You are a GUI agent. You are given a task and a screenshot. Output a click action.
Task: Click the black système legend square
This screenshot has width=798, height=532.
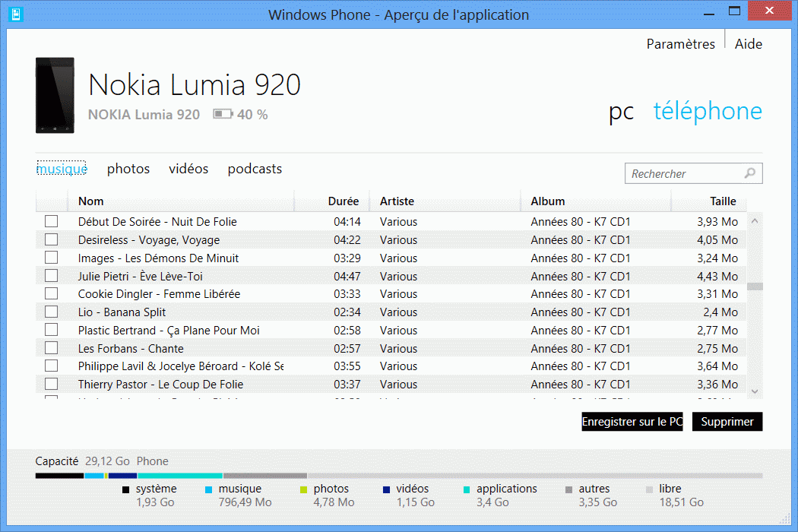[125, 489]
